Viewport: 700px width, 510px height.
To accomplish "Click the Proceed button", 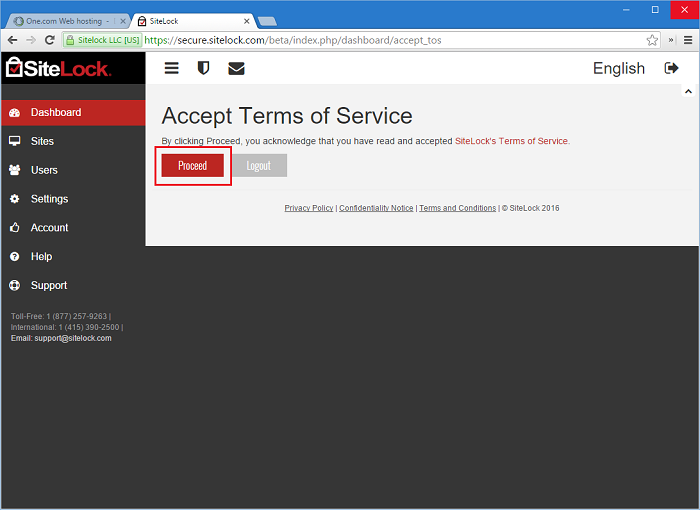I will point(192,166).
